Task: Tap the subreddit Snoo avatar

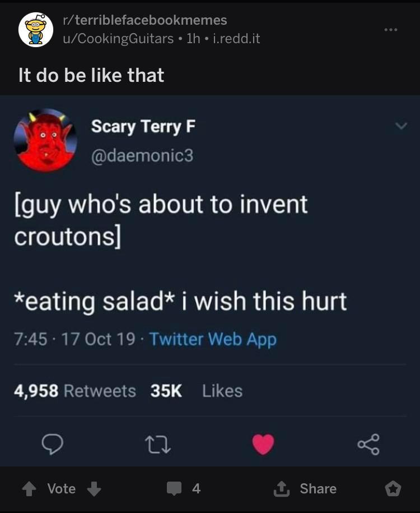Action: [34, 29]
